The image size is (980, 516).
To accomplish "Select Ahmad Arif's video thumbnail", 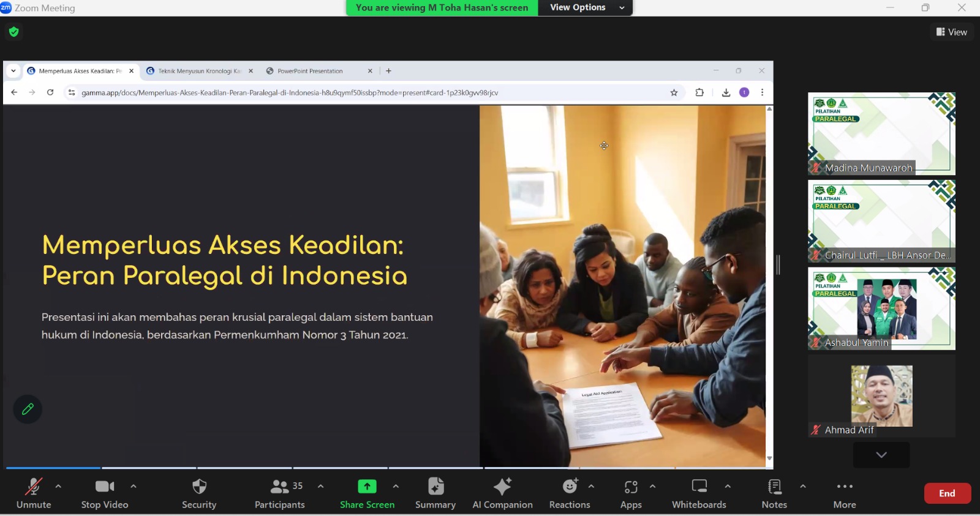I will (881, 396).
